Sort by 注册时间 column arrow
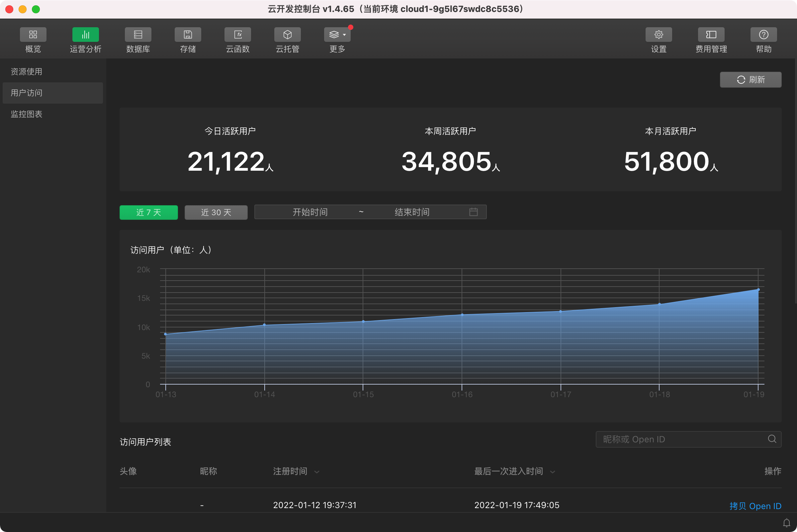797x532 pixels. (x=316, y=472)
